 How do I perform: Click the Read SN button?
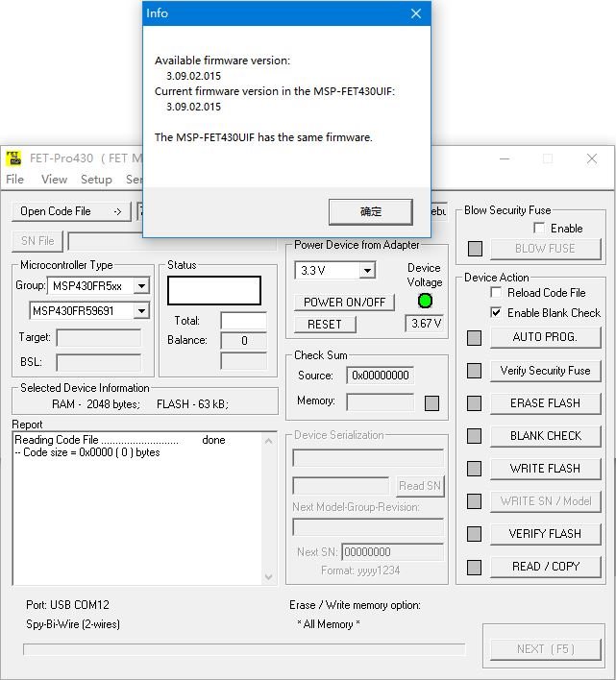420,486
